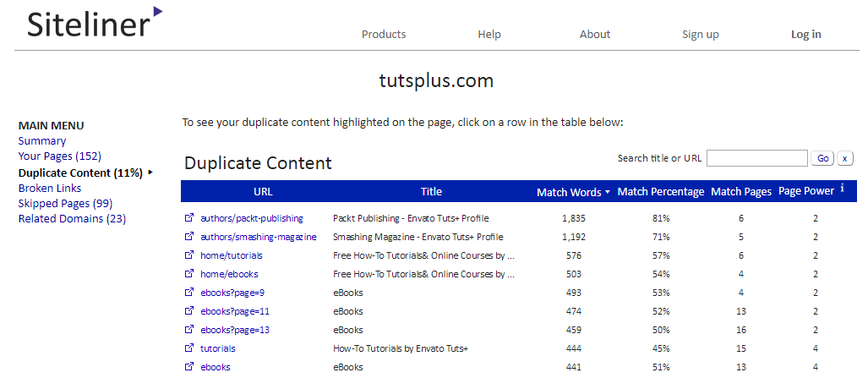This screenshot has height=378, width=868.
Task: Open the Help menu
Action: 489,35
